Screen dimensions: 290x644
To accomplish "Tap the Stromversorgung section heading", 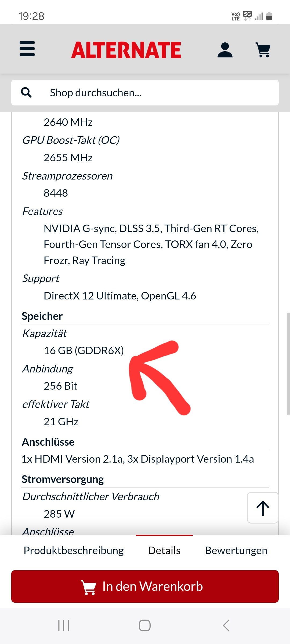I will click(63, 480).
